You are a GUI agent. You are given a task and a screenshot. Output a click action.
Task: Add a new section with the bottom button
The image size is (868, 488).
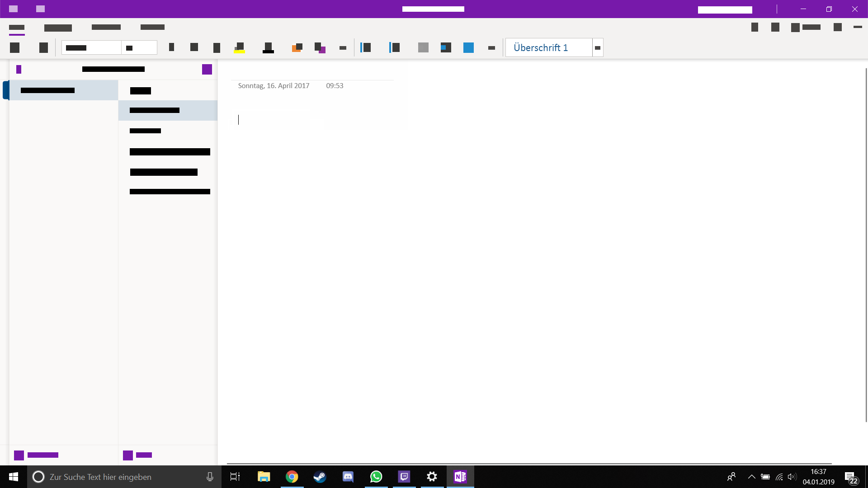tap(36, 455)
